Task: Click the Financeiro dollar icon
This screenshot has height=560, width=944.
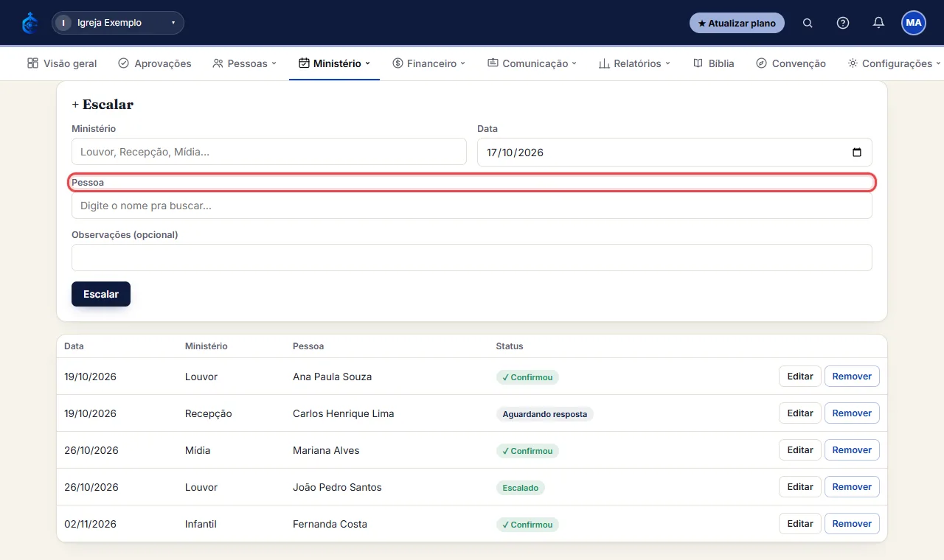Action: point(398,63)
